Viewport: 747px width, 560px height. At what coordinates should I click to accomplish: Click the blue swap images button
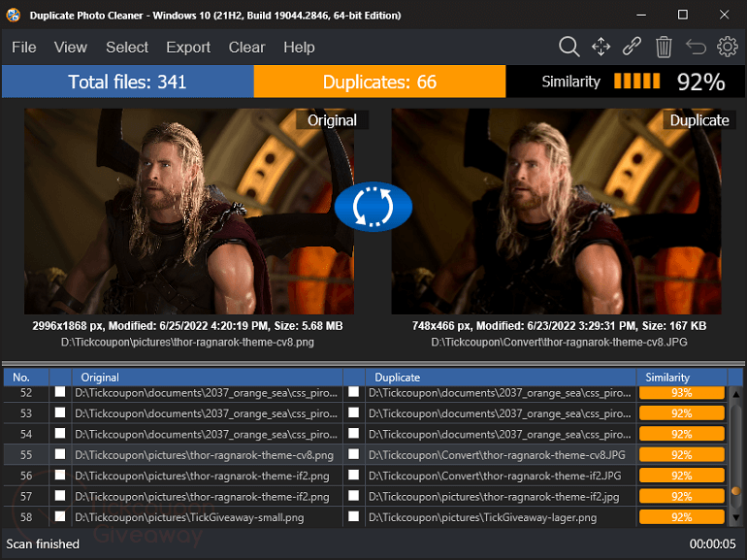coord(373,207)
